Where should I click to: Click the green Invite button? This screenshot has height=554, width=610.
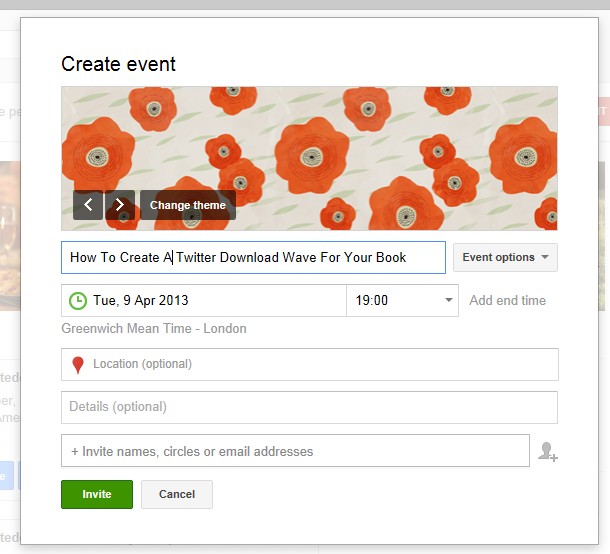pyautogui.click(x=97, y=494)
